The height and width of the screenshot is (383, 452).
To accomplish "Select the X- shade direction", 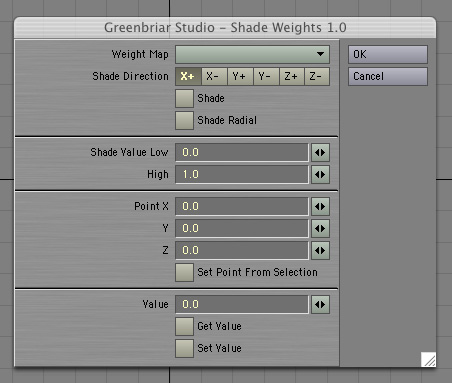I will 214,77.
